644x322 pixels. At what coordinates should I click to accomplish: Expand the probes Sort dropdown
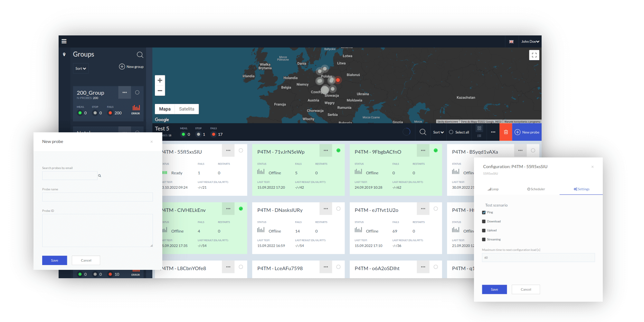pyautogui.click(x=438, y=132)
